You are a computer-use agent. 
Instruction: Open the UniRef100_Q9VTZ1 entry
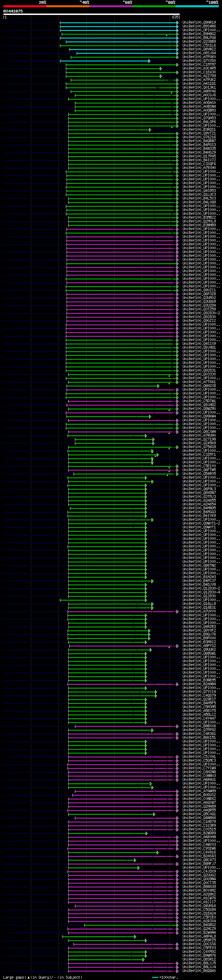point(199,133)
